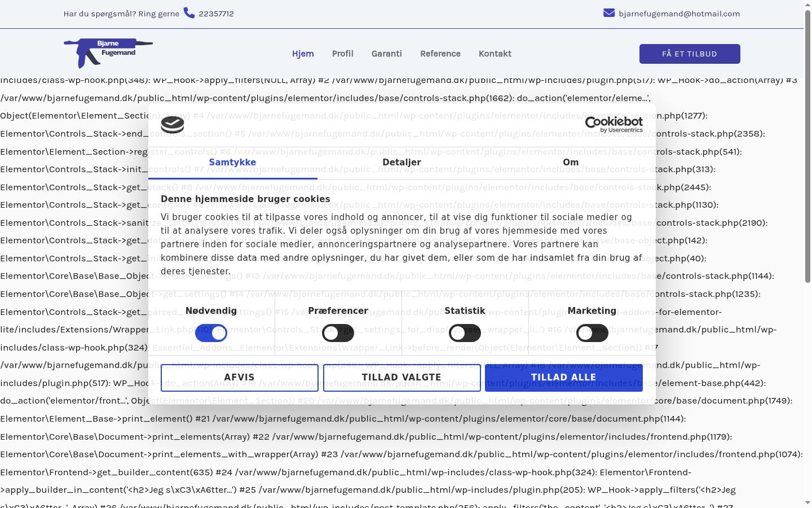Click the TILLAD VALGTE button
812x508 pixels.
401,378
